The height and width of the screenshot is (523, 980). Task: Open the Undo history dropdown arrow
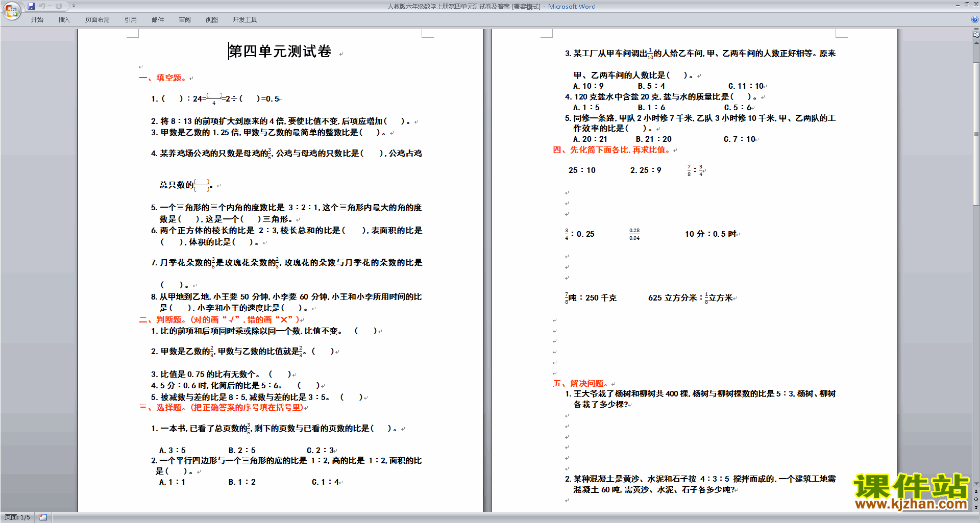[50, 6]
